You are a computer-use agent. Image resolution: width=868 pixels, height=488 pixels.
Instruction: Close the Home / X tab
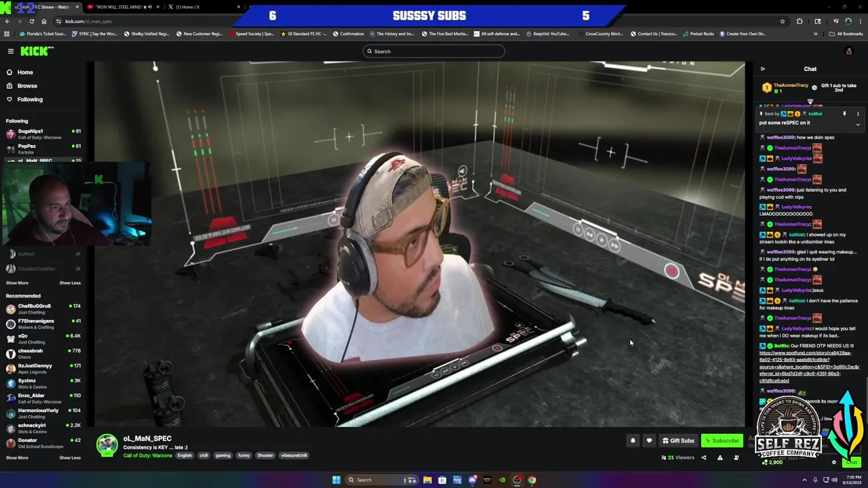coord(239,7)
